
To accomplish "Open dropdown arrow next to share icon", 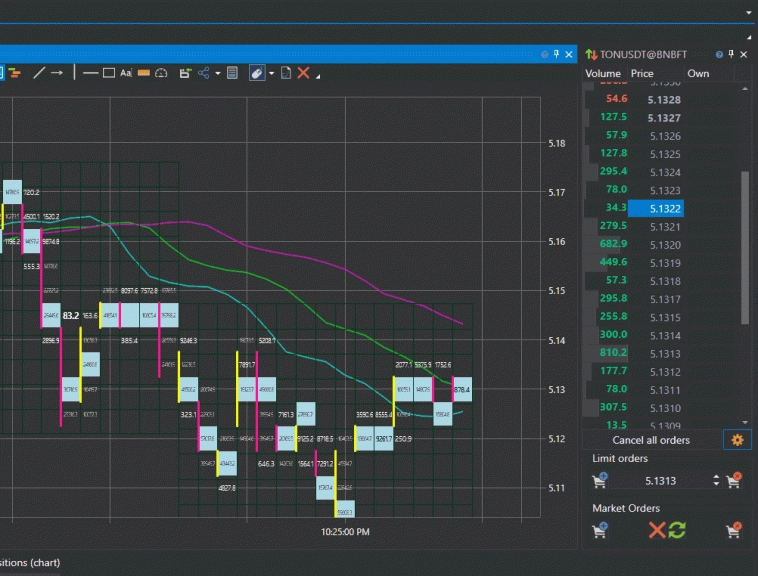I will point(217,73).
